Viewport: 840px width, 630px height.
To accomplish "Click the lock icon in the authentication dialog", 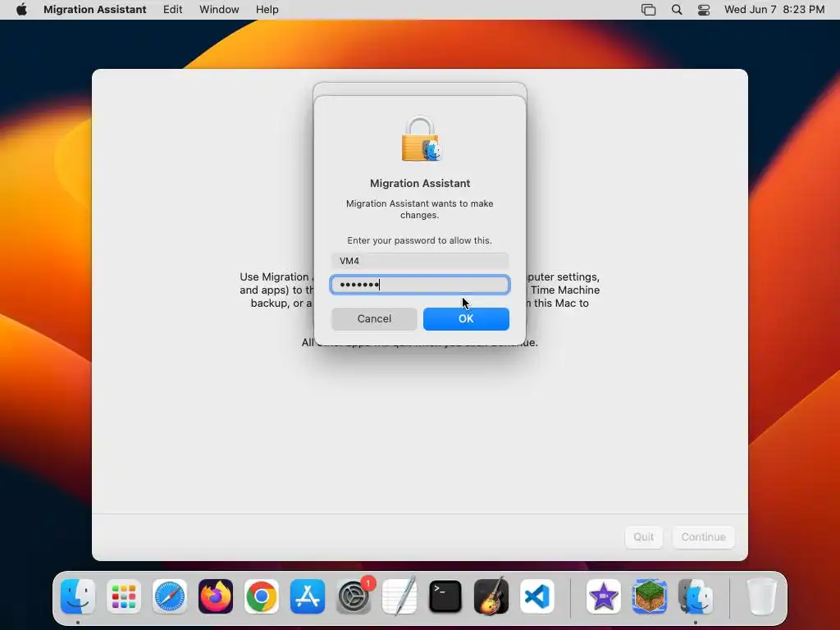I will (421, 139).
